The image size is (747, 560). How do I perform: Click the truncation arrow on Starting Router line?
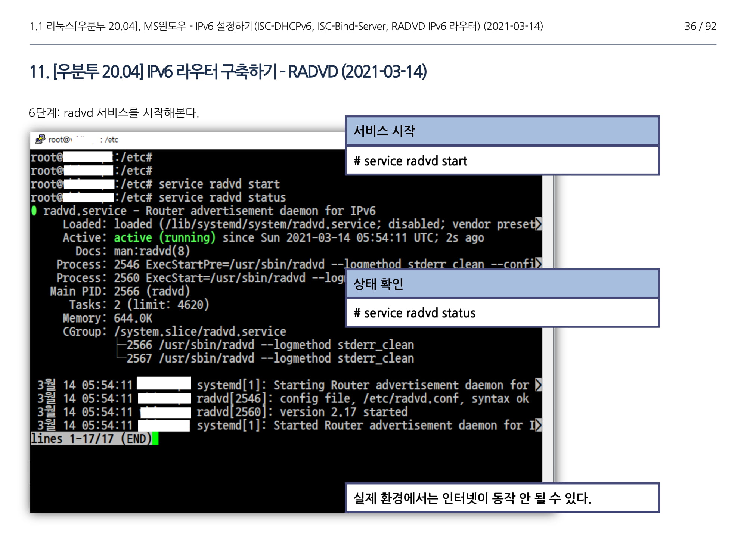(538, 385)
